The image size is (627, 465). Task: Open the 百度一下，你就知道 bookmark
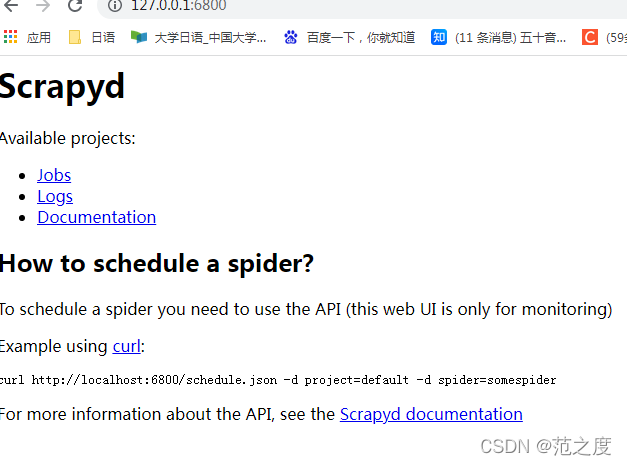[x=349, y=38]
